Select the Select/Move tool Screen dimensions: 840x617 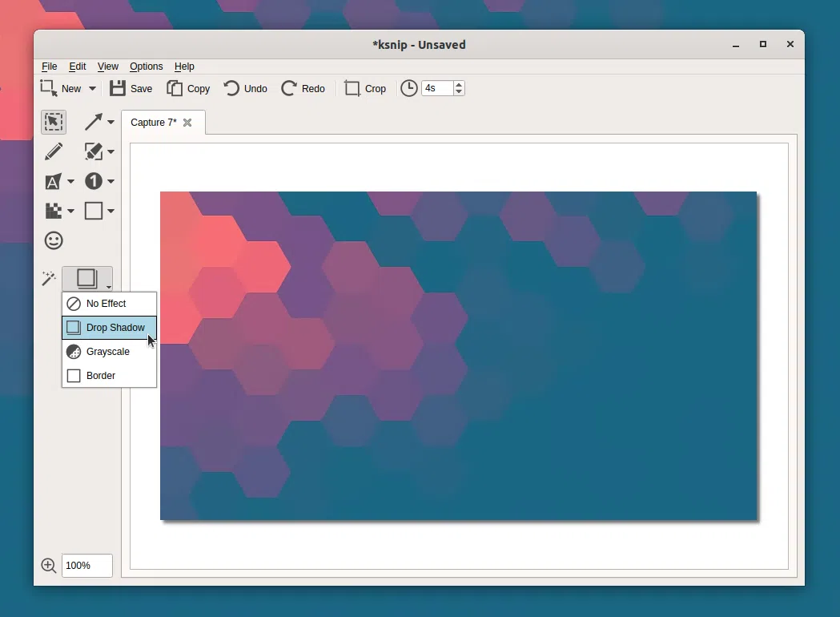[54, 122]
